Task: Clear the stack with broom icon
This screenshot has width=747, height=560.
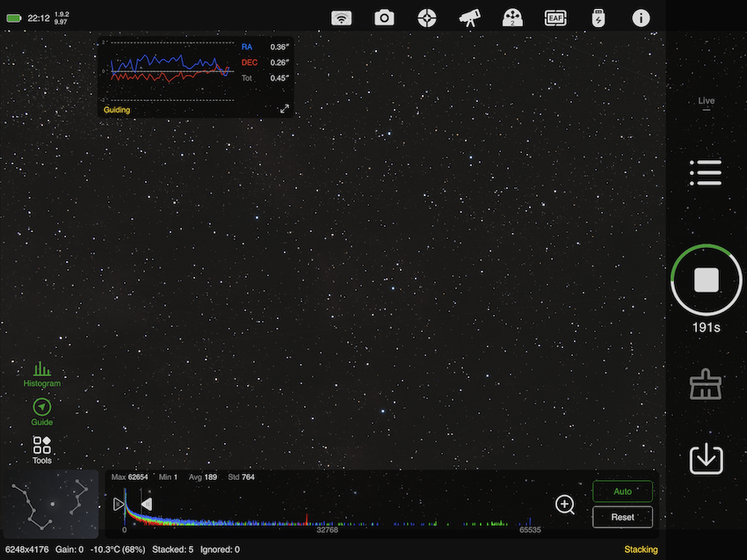Action: point(706,384)
